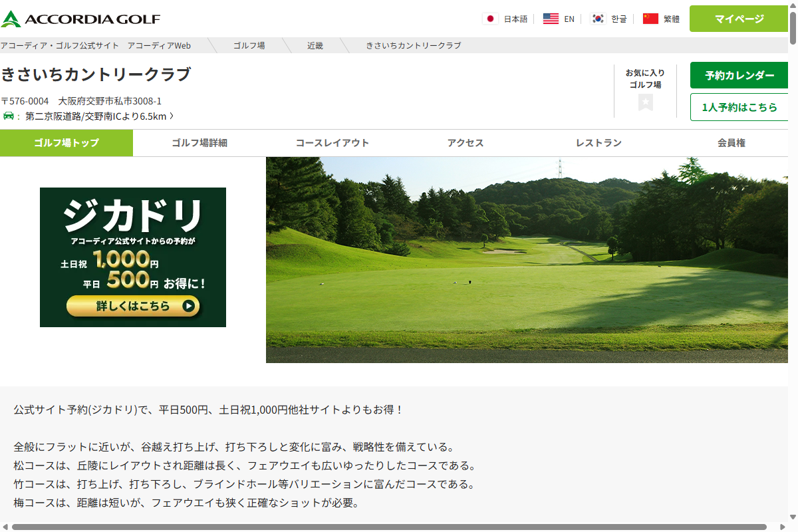Click the 1人予約はこちら button

[x=739, y=107]
